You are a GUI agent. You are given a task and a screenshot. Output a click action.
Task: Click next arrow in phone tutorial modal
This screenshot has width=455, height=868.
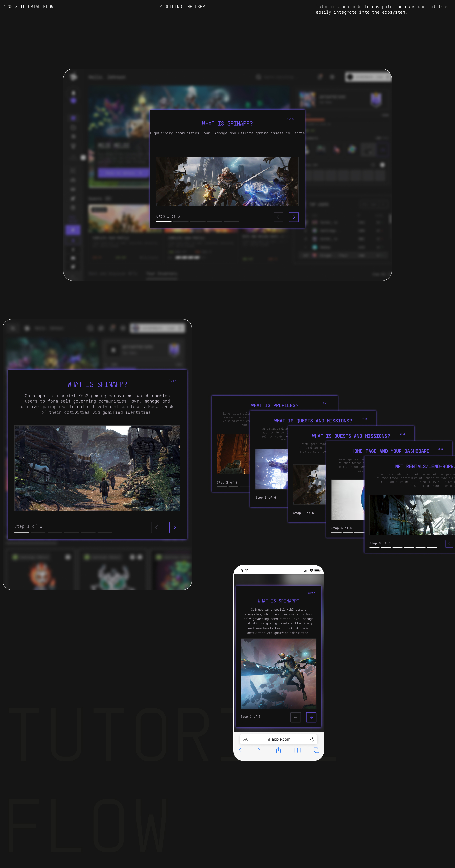[x=311, y=717]
